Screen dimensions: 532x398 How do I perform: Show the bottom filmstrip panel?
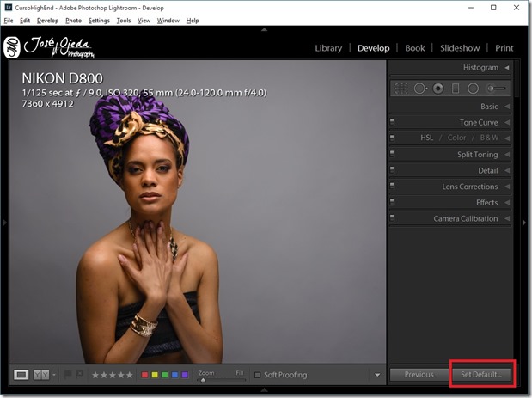click(265, 390)
